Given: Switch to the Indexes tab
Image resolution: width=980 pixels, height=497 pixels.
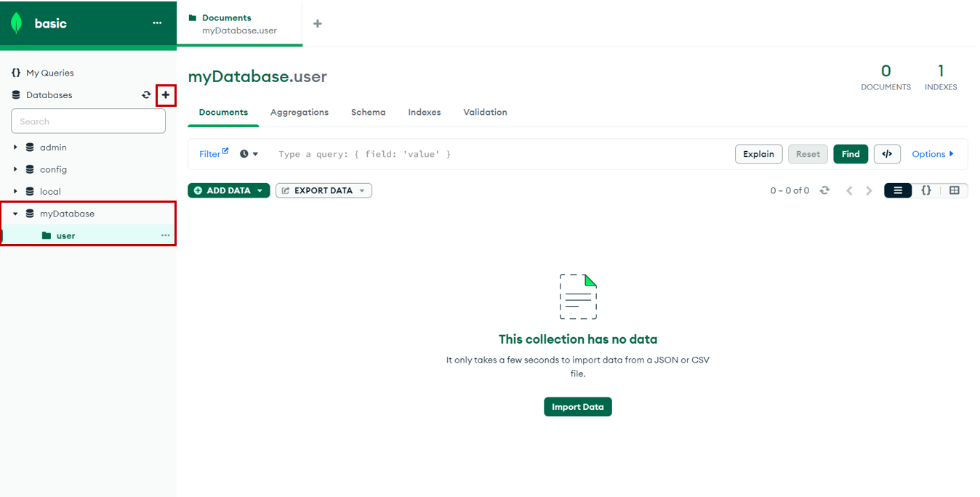Looking at the screenshot, I should (425, 112).
